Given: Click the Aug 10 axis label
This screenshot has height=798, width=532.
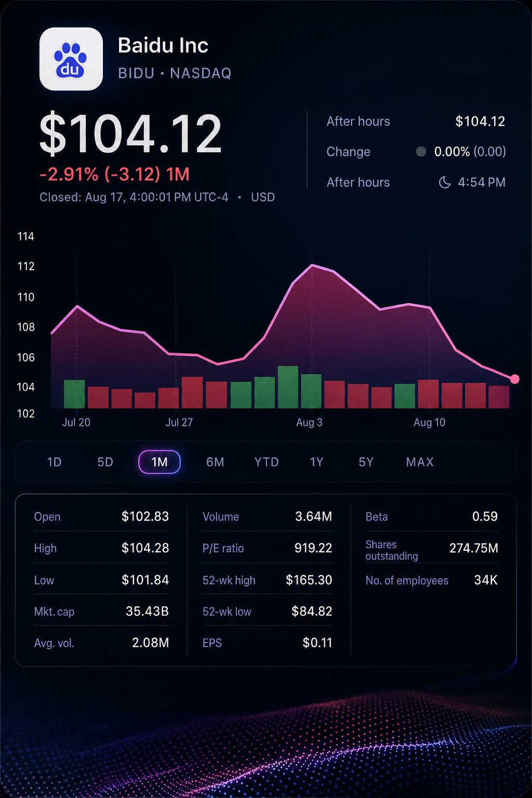Looking at the screenshot, I should click(430, 422).
